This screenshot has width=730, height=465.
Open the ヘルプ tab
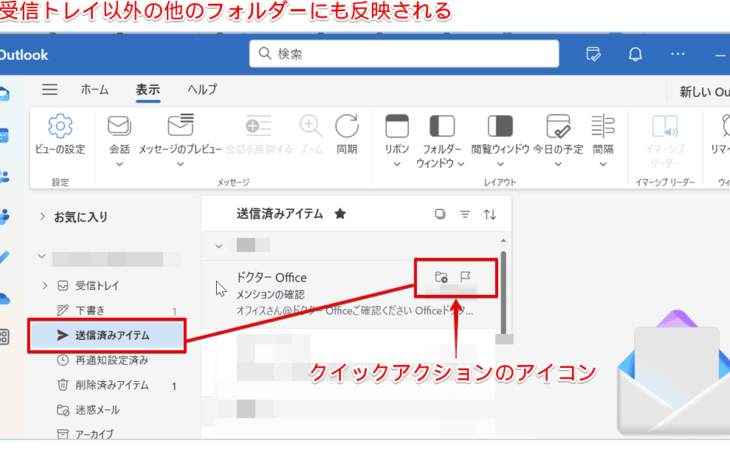202,90
